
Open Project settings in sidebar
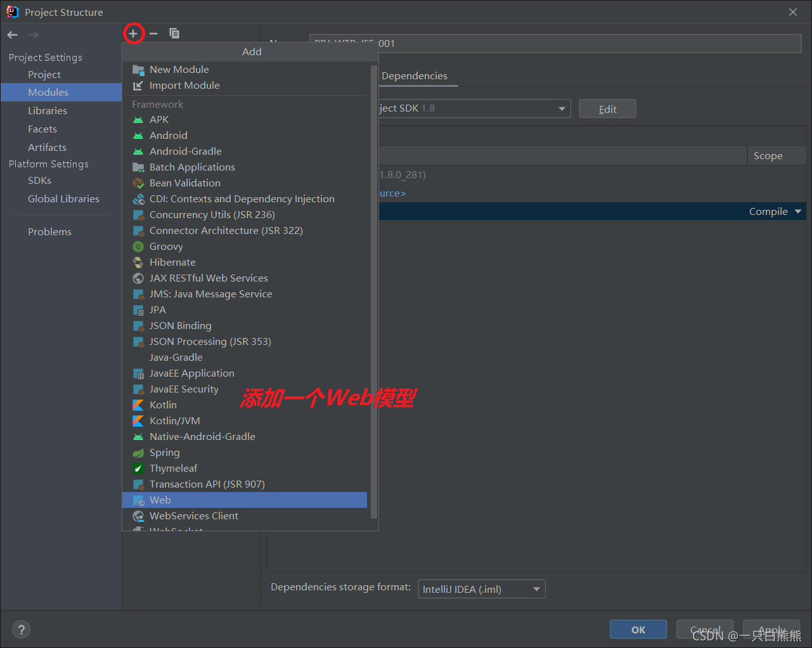[61, 75]
